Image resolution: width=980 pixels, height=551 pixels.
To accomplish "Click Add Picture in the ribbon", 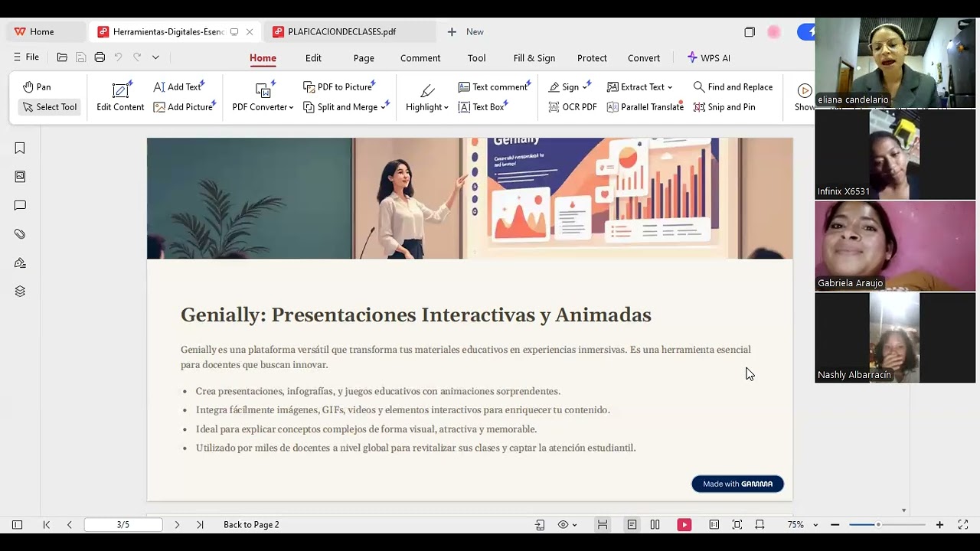I will click(184, 107).
